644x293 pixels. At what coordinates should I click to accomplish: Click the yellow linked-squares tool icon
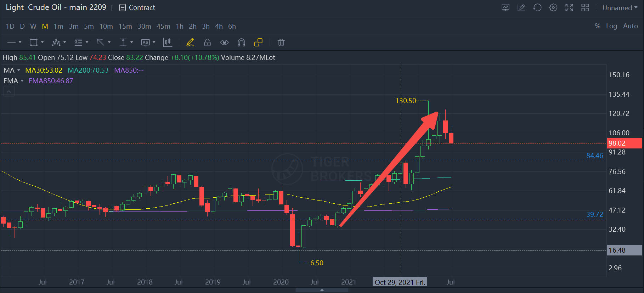[258, 43]
